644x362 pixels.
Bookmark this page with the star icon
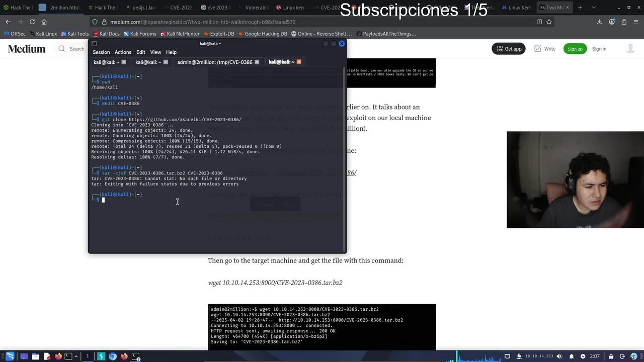tap(549, 22)
